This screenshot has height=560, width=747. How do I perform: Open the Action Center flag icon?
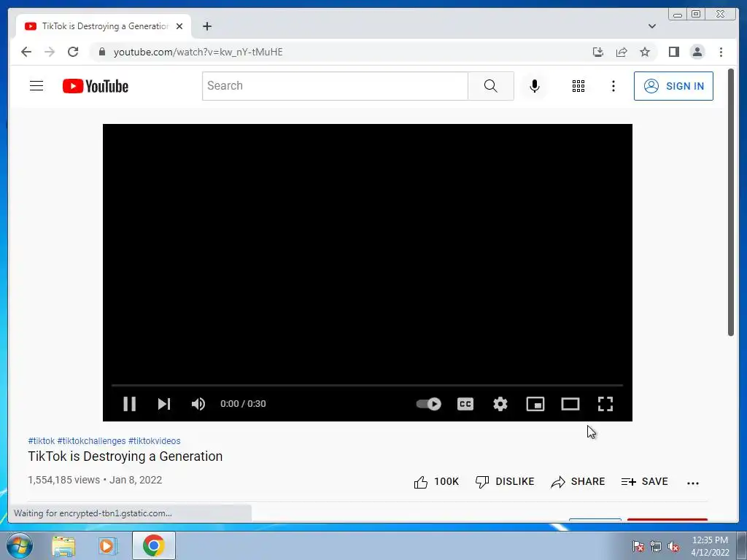(x=638, y=546)
